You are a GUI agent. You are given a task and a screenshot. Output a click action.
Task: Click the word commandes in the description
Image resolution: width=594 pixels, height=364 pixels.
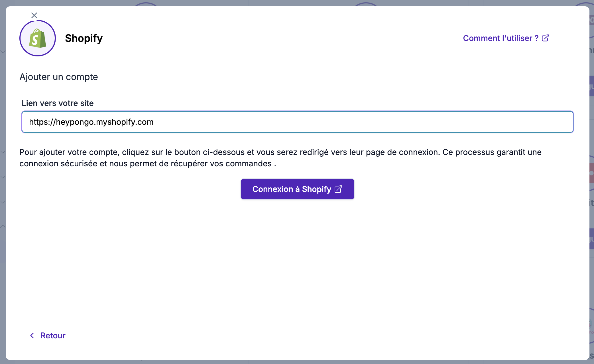coord(248,164)
